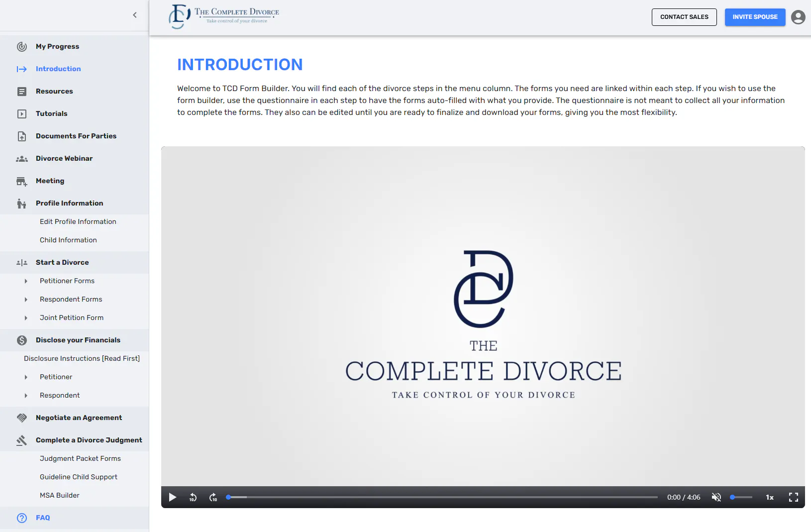This screenshot has height=532, width=811.
Task: Open Disclosure Instructions [Read First]
Action: [x=82, y=359]
